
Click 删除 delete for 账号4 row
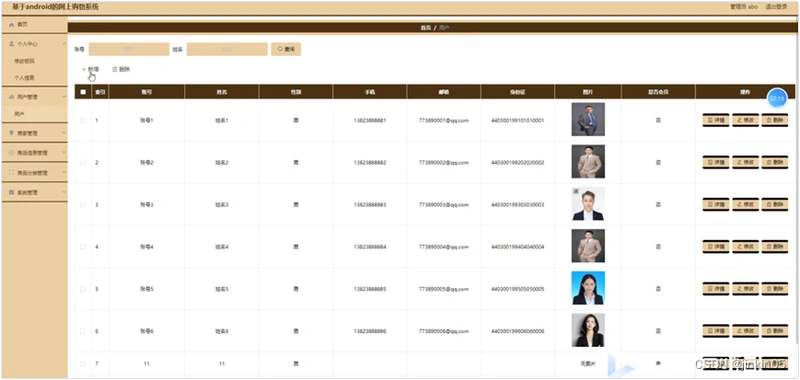click(775, 246)
